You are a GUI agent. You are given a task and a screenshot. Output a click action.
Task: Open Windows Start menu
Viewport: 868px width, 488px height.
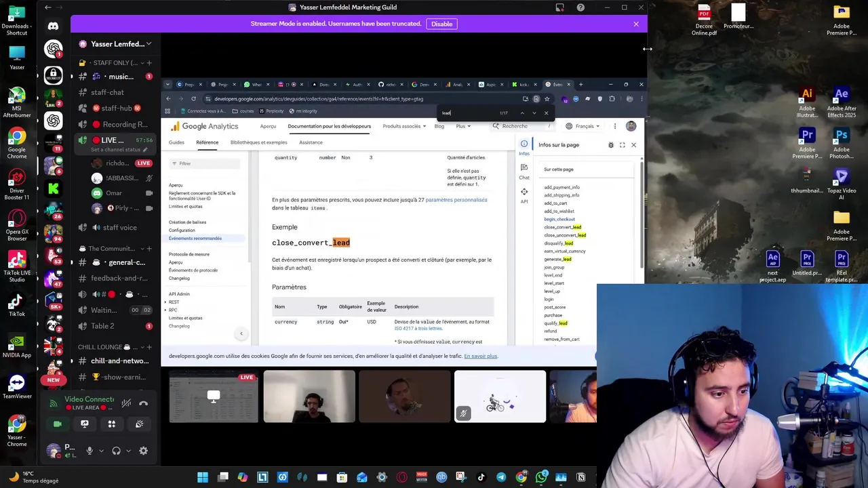pos(203,478)
